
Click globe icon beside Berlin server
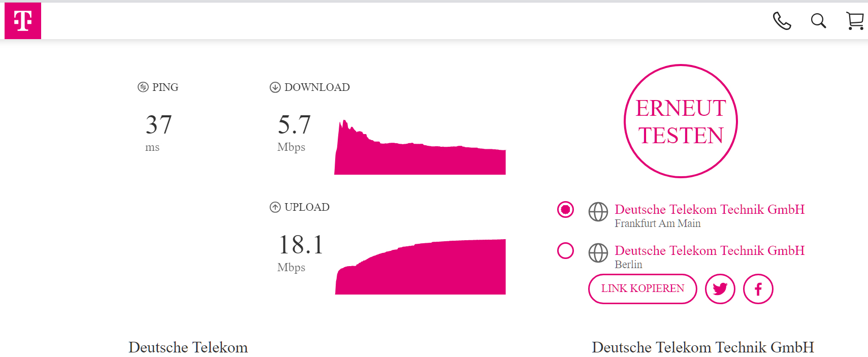pyautogui.click(x=598, y=253)
